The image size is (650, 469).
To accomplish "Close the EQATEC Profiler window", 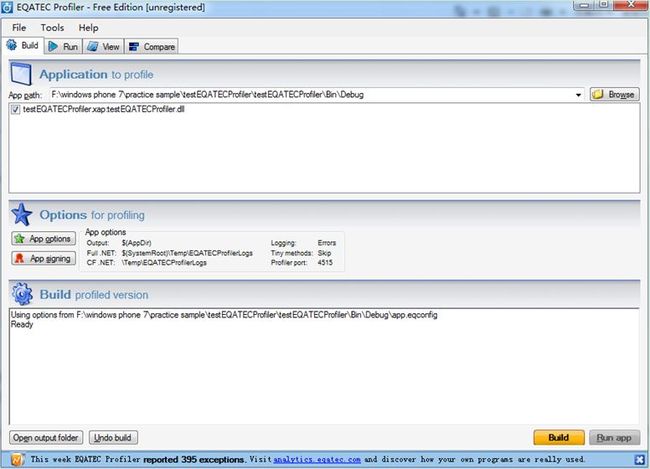I will point(631,5).
